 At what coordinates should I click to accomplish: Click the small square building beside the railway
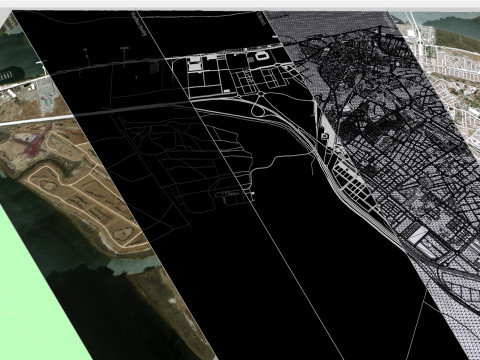(324, 137)
